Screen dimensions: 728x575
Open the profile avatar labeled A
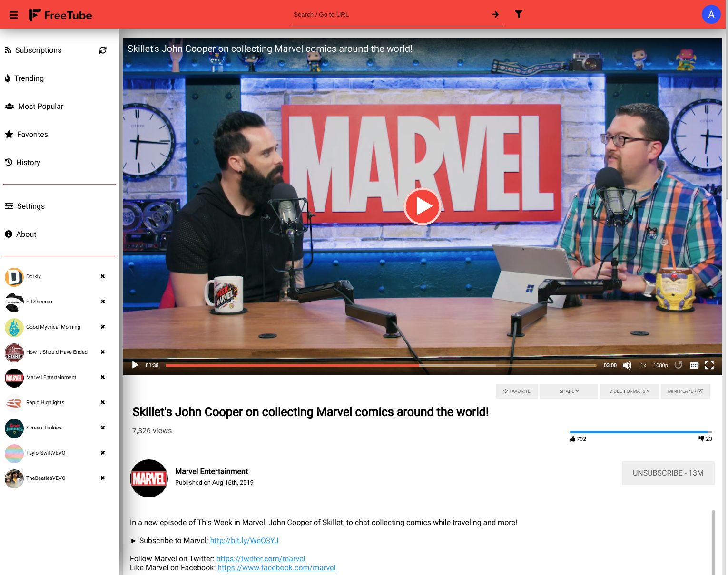pos(711,14)
